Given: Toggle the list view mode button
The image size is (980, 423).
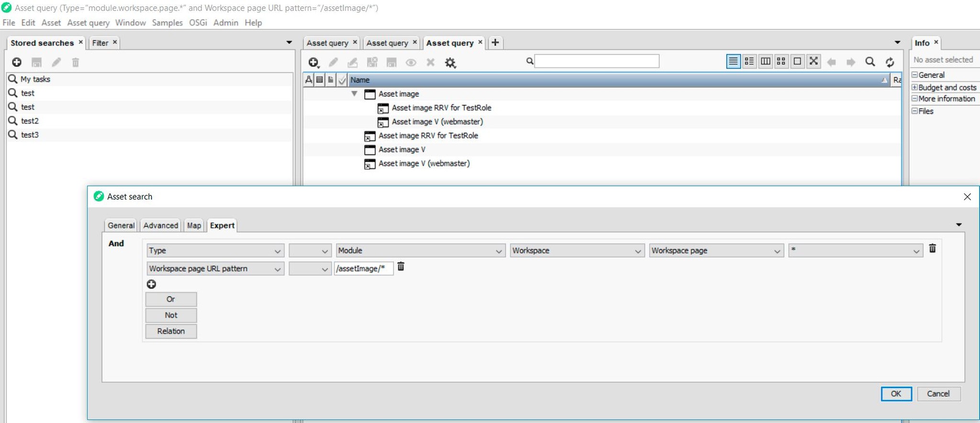Looking at the screenshot, I should point(733,61).
